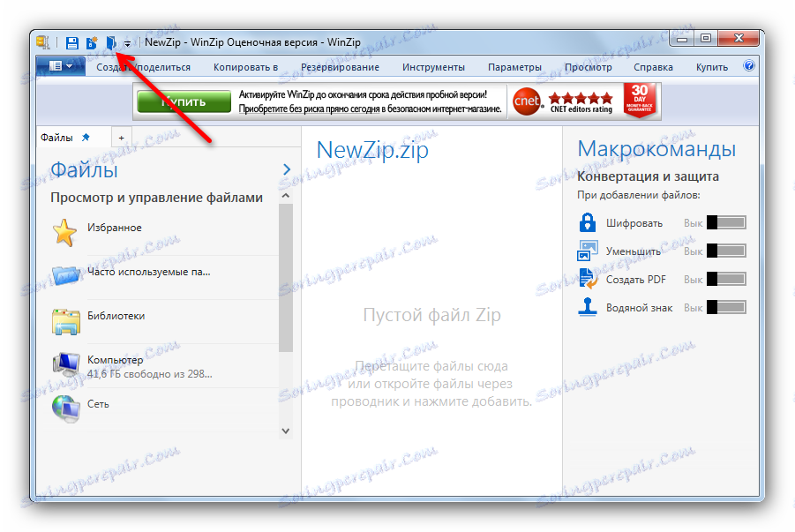
Task: Collapse the Файлы panel with chevron arrow
Action: (x=287, y=169)
